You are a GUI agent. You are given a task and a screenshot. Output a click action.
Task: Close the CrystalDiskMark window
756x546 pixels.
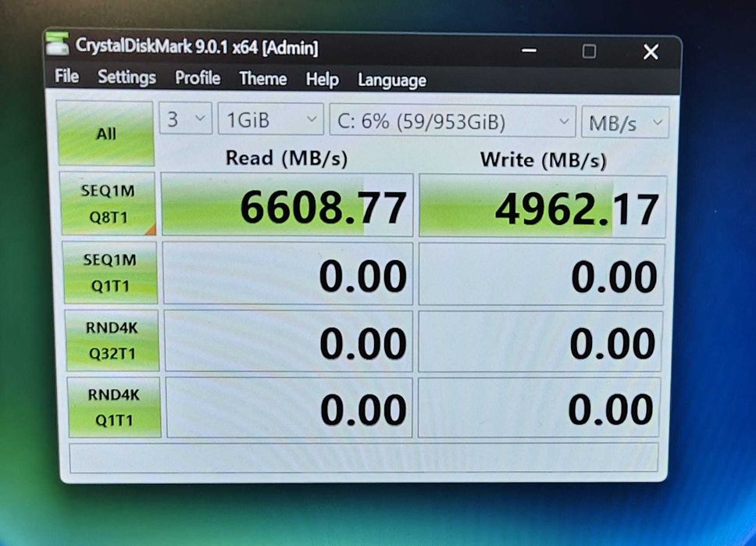point(651,52)
